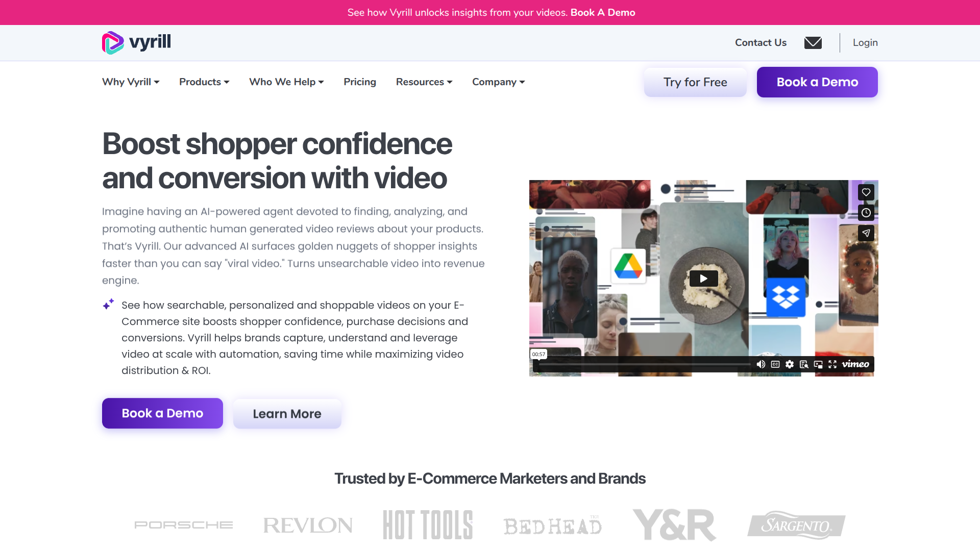Viewport: 980px width, 551px height.
Task: Toggle closed captions on the video
Action: coord(775,364)
